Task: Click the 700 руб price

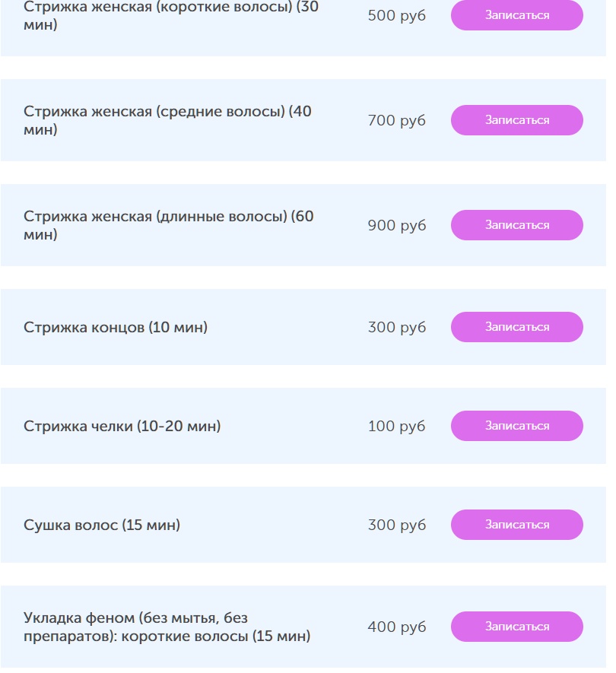Action: point(397,120)
